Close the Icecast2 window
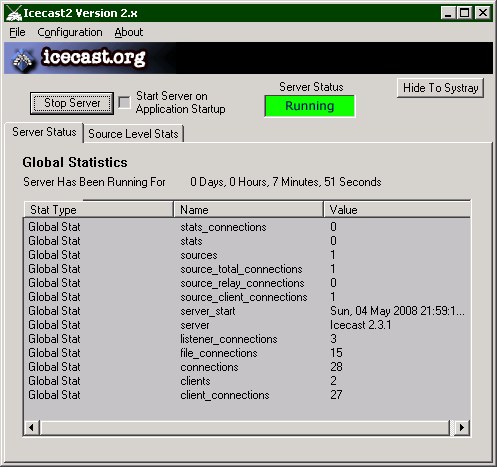Screen dimensions: 497x467 pos(483,13)
